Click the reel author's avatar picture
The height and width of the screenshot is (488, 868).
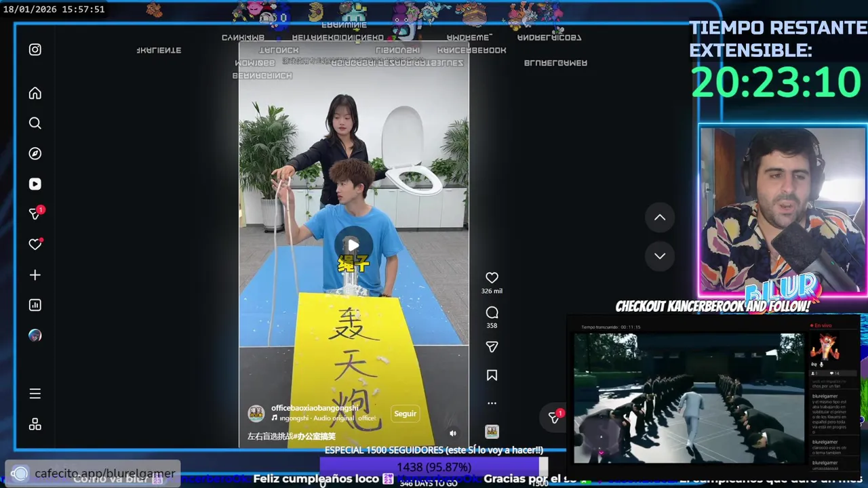click(256, 413)
